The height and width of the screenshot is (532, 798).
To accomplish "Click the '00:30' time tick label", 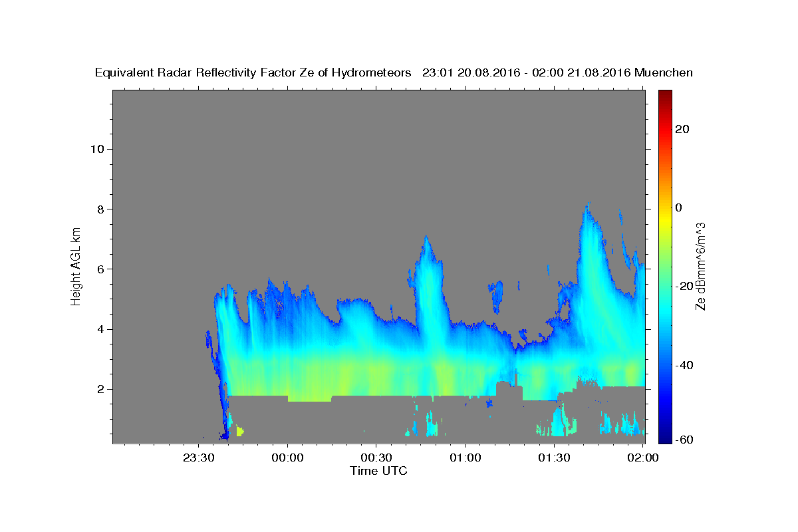I will (x=376, y=458).
